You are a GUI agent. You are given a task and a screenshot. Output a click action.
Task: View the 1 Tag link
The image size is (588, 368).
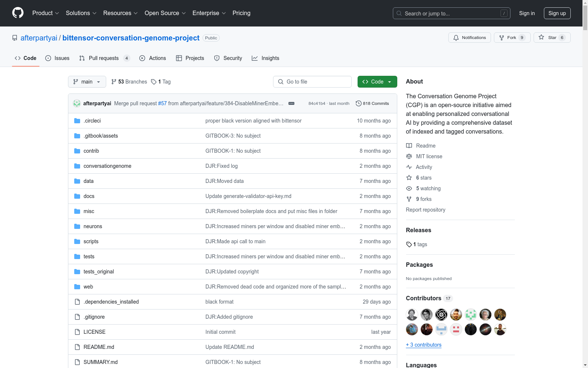(161, 82)
